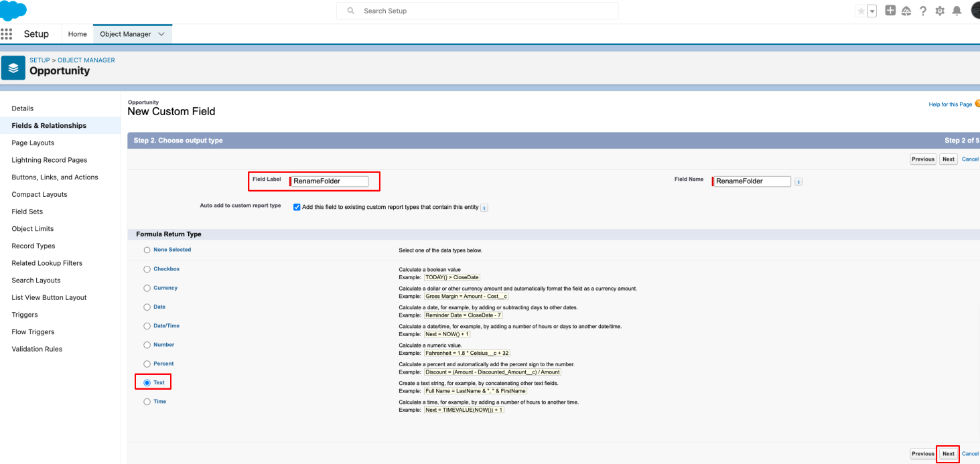Click the Salesforce cloud logo
980x464 pixels.
13,11
